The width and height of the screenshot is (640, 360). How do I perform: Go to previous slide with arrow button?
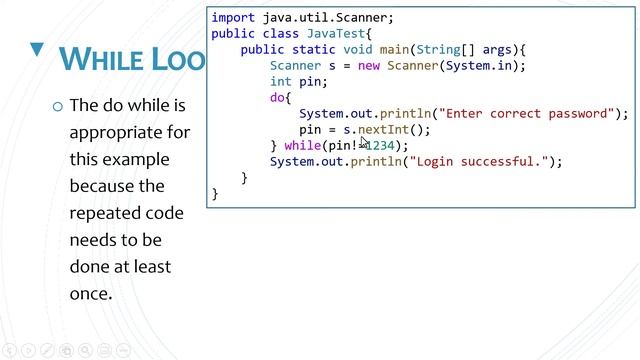point(9,350)
